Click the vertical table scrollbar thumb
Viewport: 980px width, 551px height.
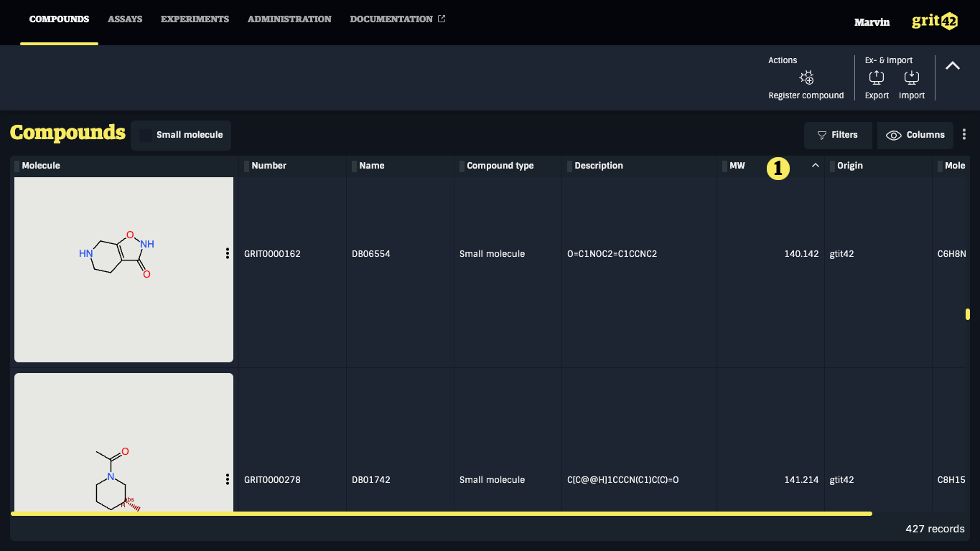968,314
